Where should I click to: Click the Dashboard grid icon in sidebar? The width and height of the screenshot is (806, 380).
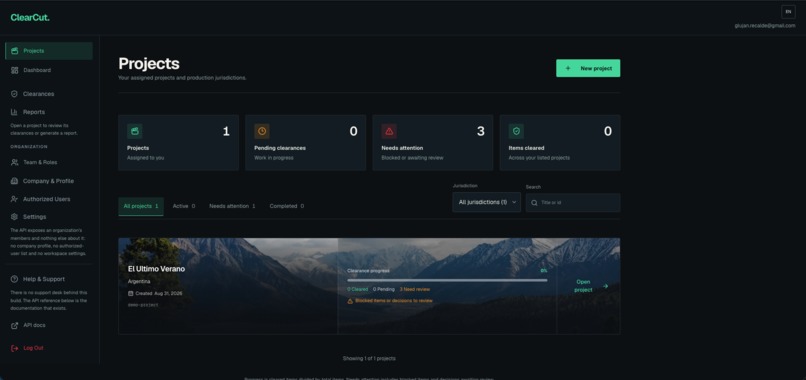pyautogui.click(x=14, y=70)
